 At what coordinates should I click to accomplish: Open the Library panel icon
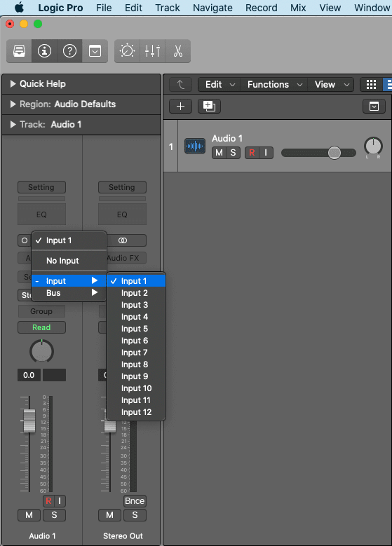click(x=19, y=51)
